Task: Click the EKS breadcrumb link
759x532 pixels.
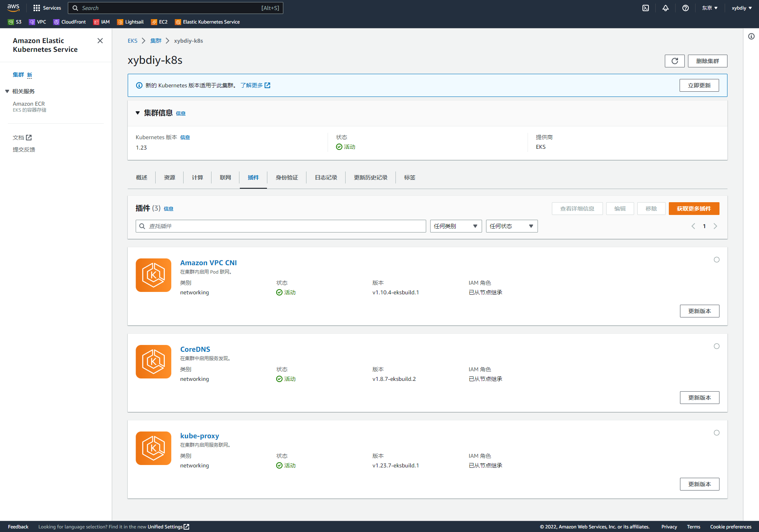Action: click(132, 41)
